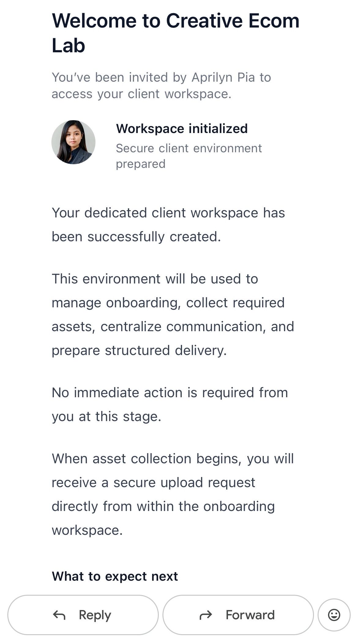Tap the 'Workspace initialized' status title
The width and height of the screenshot is (358, 644).
click(182, 128)
